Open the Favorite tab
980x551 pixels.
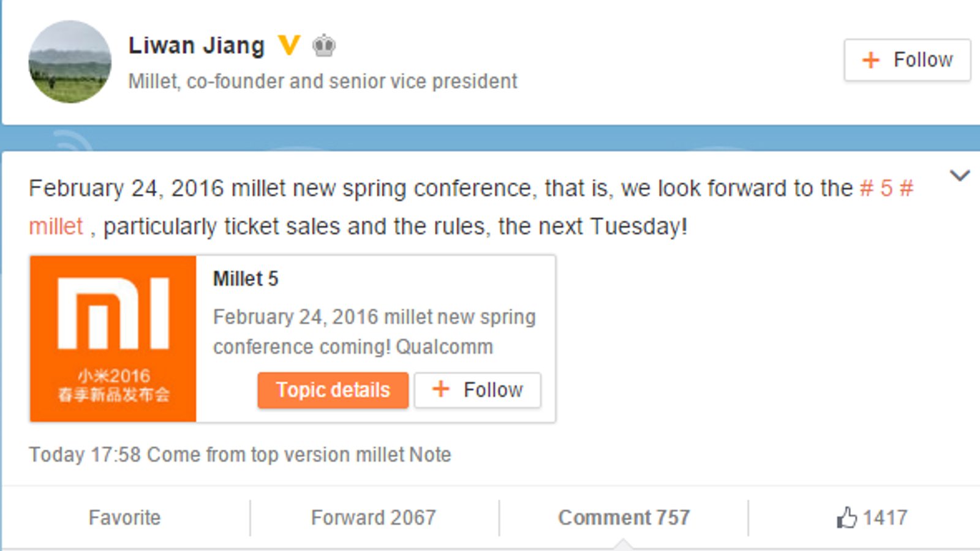pyautogui.click(x=124, y=517)
